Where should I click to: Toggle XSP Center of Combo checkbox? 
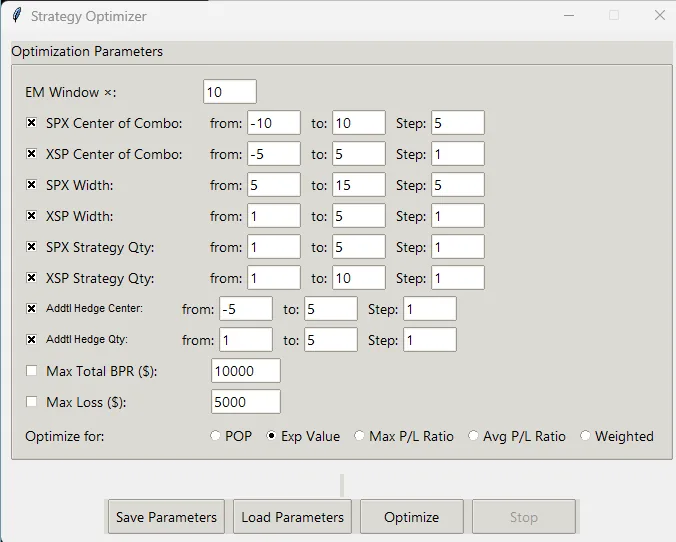click(x=31, y=154)
